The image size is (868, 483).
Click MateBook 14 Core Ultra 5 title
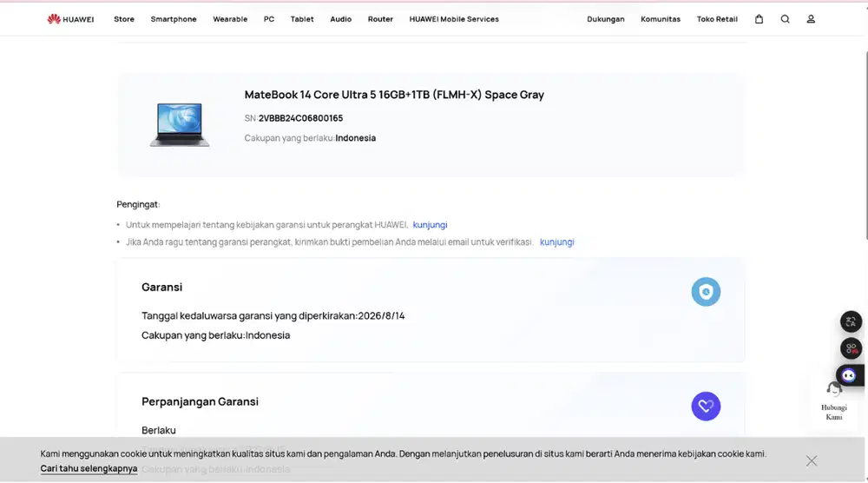coord(394,95)
